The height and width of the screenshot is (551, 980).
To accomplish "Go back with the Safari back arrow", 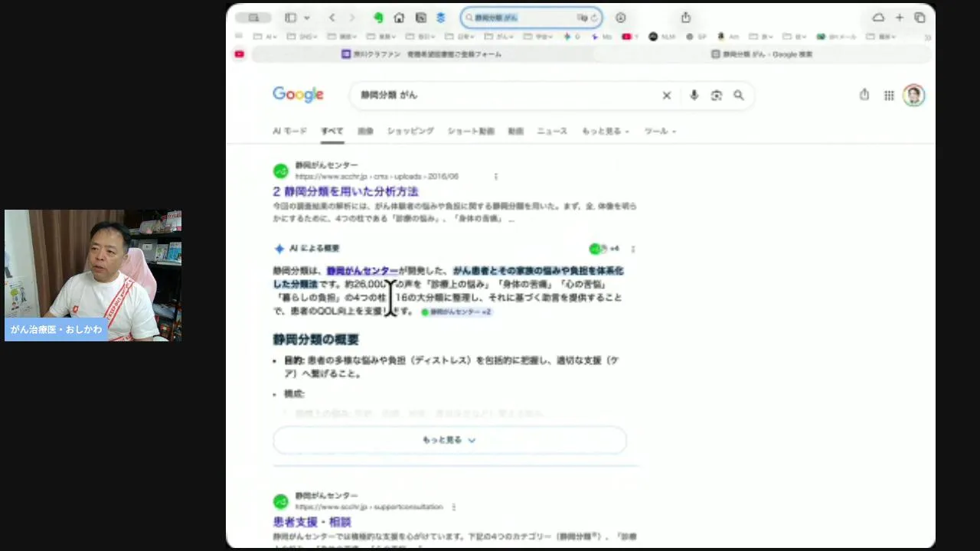I will [332, 18].
